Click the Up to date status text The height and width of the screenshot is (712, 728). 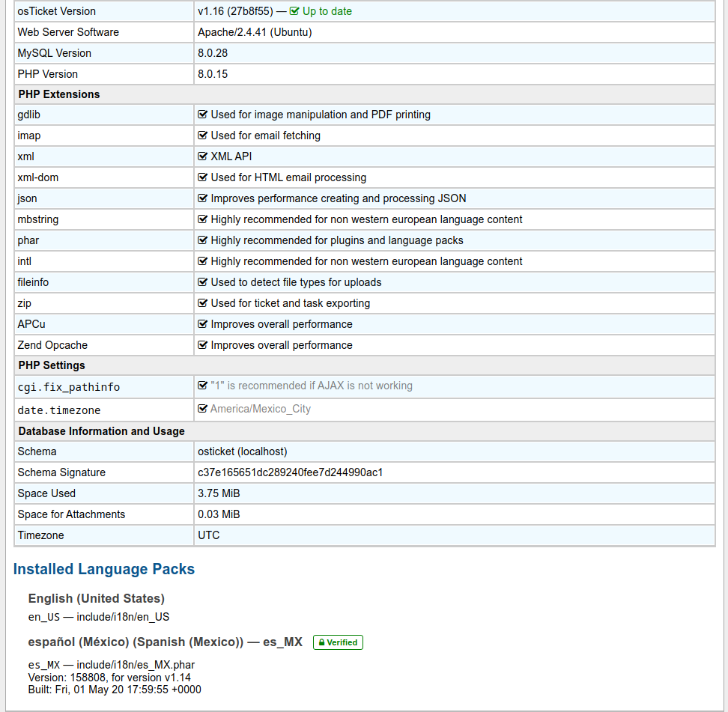pyautogui.click(x=327, y=11)
